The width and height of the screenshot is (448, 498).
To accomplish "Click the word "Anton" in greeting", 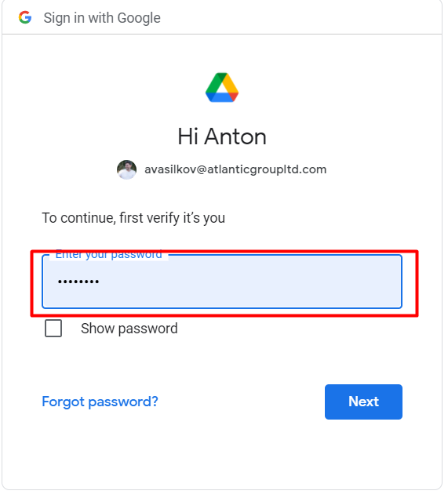I will click(235, 136).
